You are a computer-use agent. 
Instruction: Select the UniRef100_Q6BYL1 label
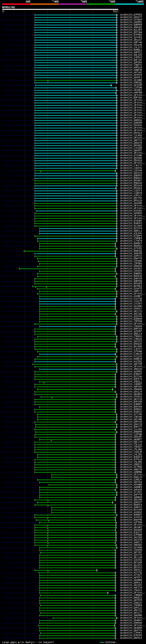pos(131,231)
